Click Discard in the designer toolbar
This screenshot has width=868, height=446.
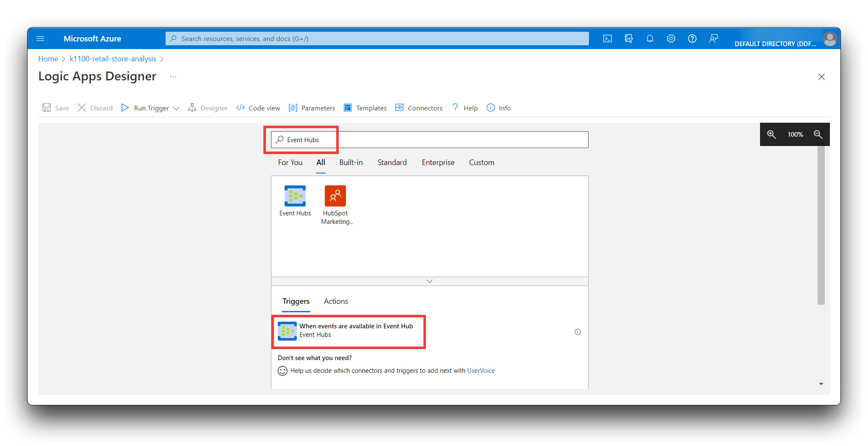pyautogui.click(x=95, y=108)
